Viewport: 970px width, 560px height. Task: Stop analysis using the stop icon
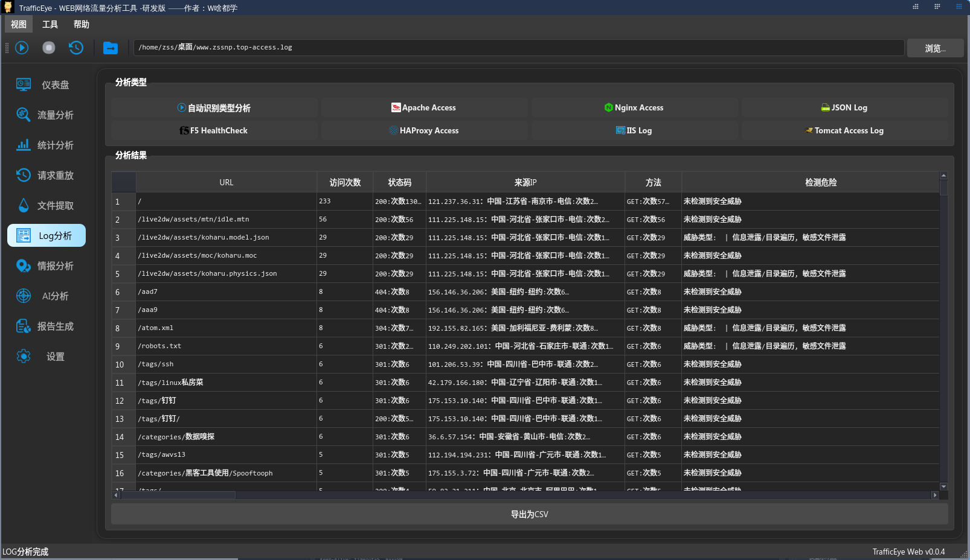[49, 48]
